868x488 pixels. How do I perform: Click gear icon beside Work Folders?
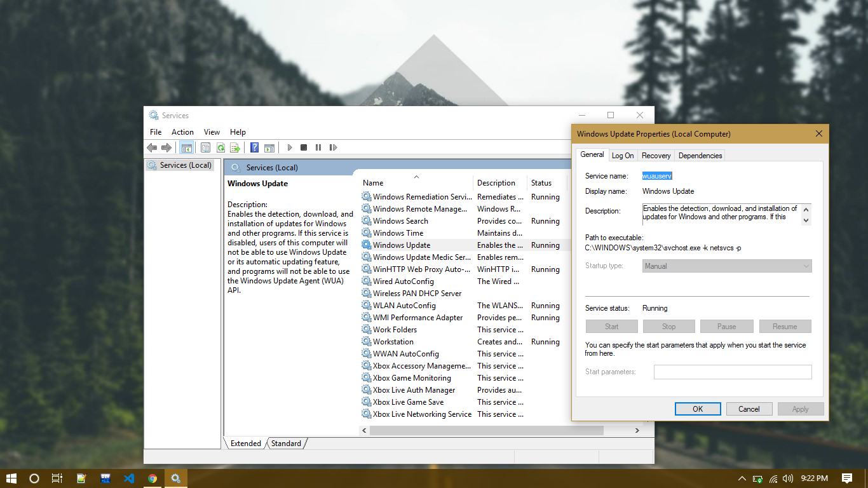tap(367, 330)
